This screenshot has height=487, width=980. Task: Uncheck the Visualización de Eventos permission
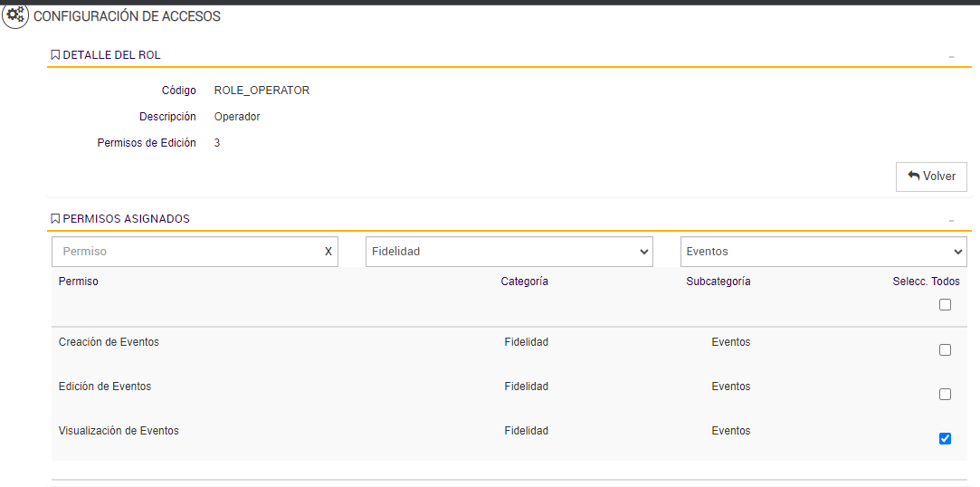click(x=945, y=439)
